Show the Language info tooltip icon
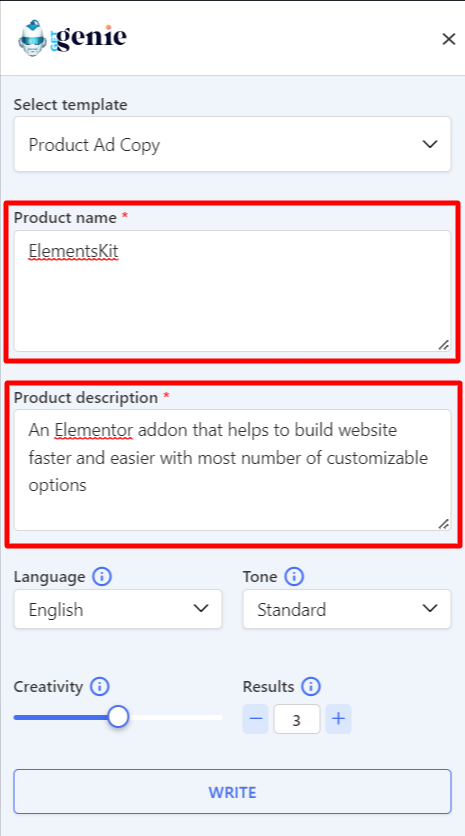The image size is (465, 836). (x=102, y=576)
